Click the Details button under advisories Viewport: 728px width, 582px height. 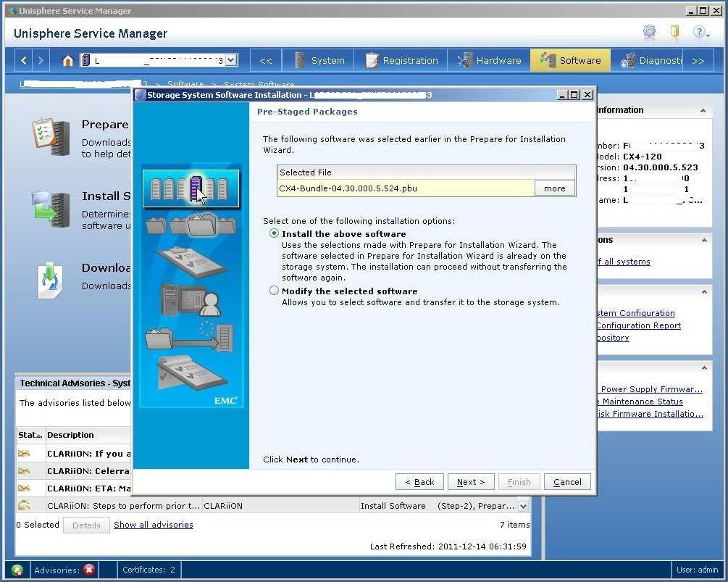86,525
